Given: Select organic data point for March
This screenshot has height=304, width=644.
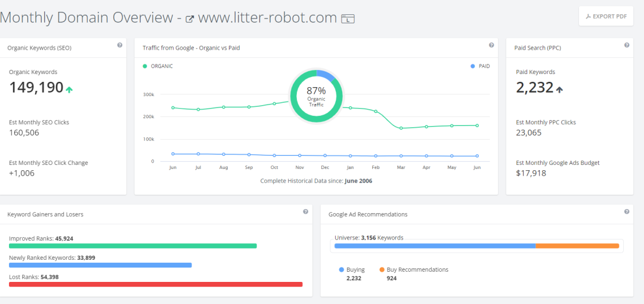Looking at the screenshot, I should [401, 128].
